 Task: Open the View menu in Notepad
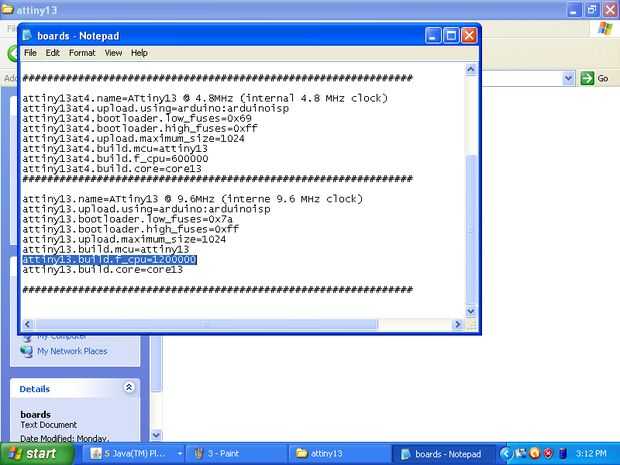click(113, 53)
